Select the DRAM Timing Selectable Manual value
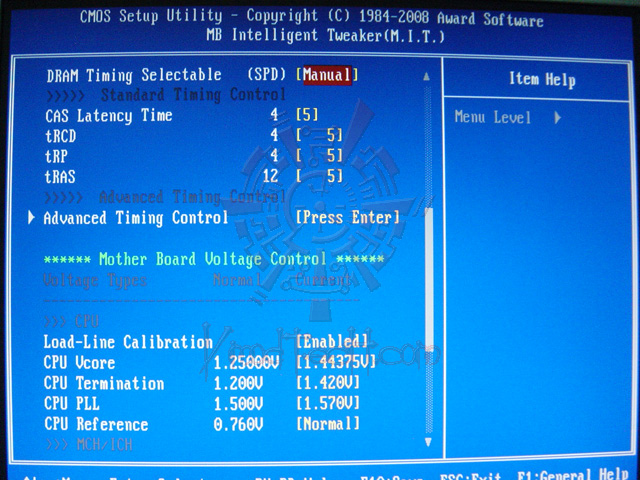This screenshot has width=640, height=480. pos(327,75)
